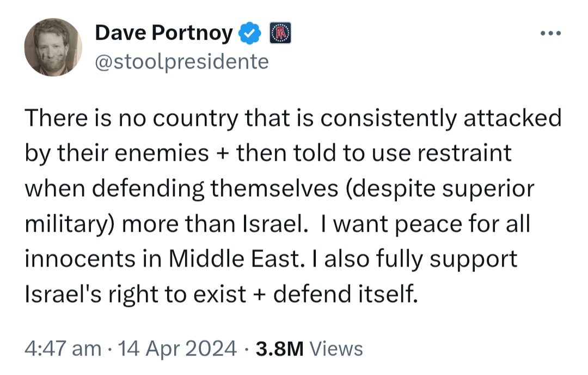Open the three-dot more options menu
The width and height of the screenshot is (588, 375).
[x=550, y=34]
